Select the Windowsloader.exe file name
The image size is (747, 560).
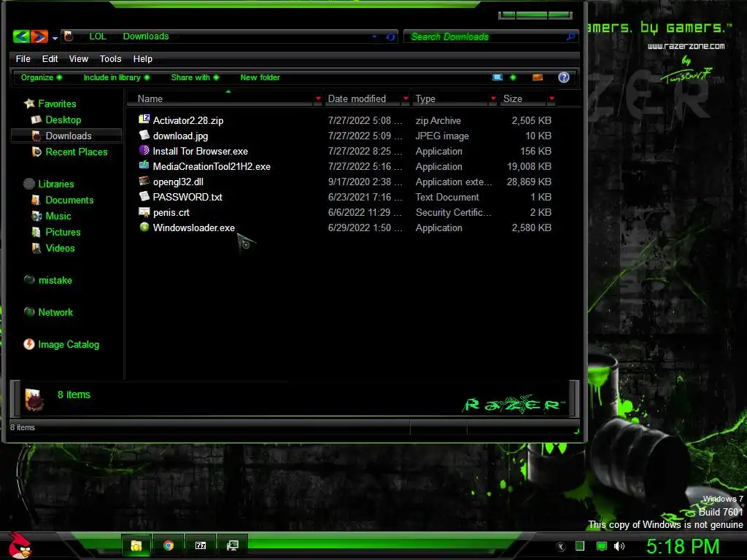[193, 227]
